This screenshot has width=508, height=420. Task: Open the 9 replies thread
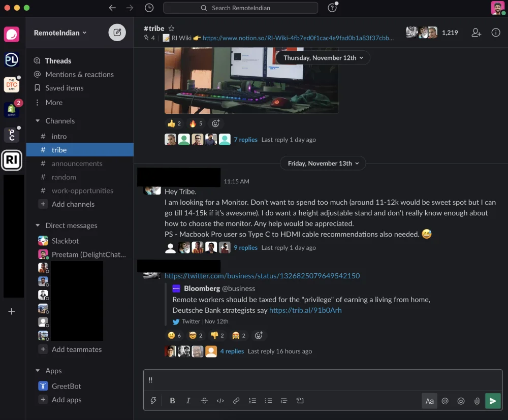[245, 248]
